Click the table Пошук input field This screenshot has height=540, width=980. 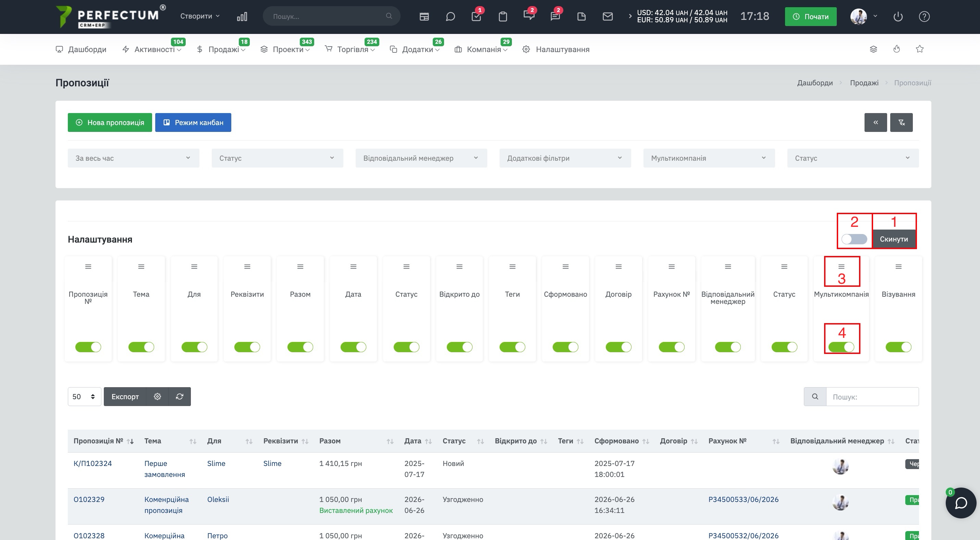[872, 397]
